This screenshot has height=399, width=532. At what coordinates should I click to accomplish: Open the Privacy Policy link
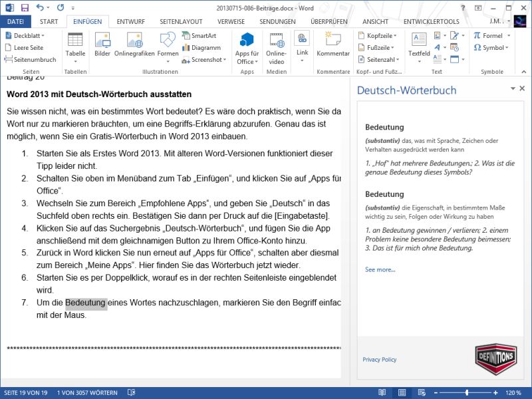379,360
